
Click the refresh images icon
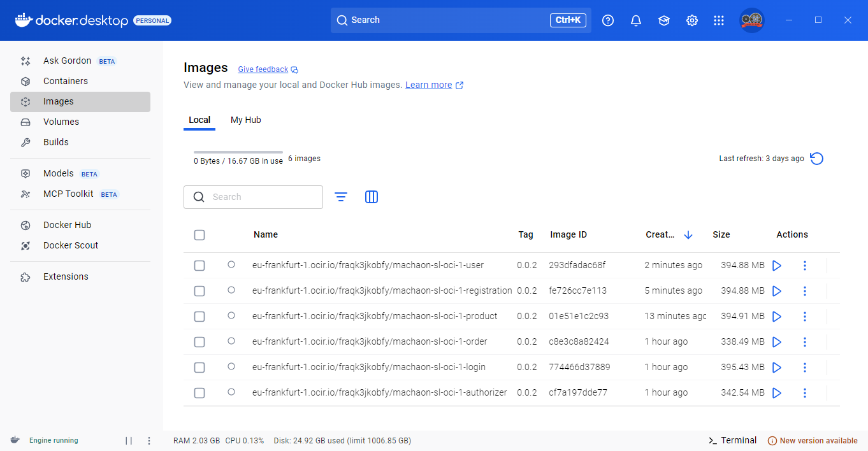point(816,159)
